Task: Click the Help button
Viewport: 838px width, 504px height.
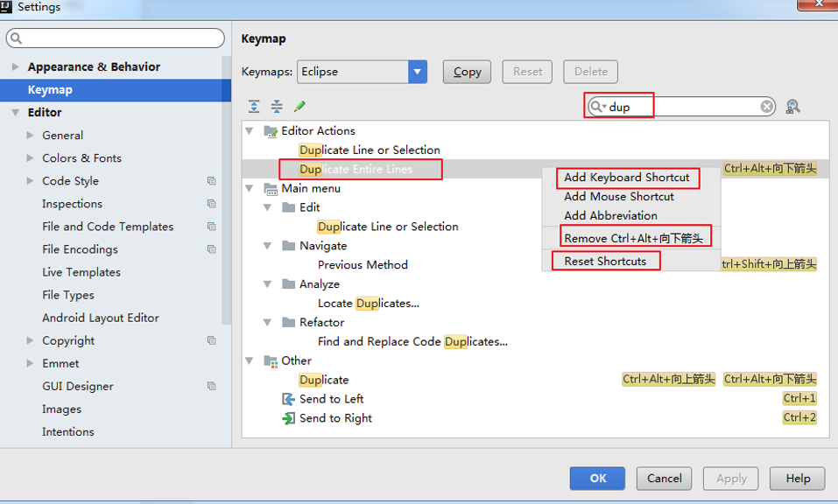Action: (x=798, y=479)
